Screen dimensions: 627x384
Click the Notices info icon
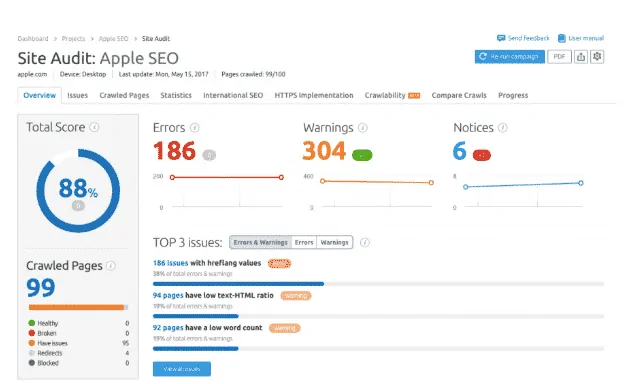tap(503, 128)
